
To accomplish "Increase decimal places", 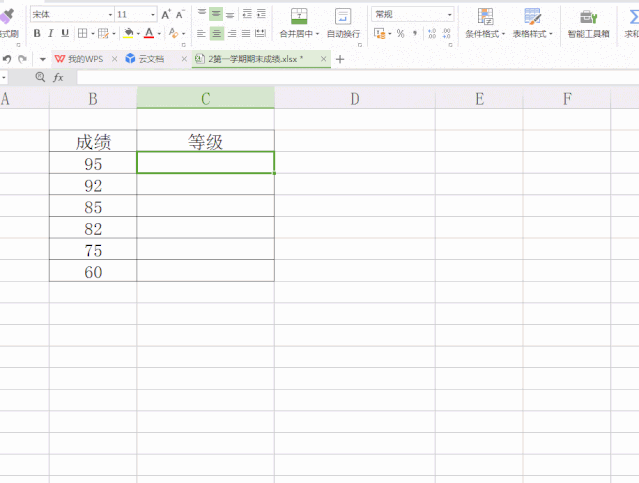I will [432, 33].
